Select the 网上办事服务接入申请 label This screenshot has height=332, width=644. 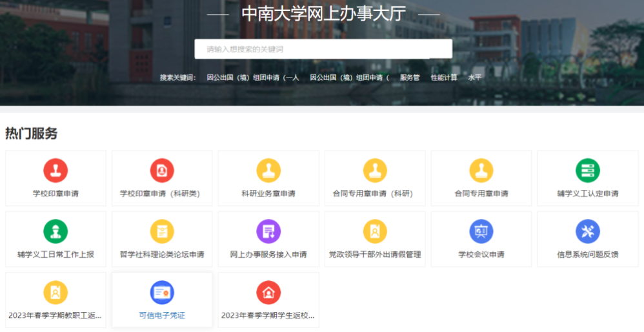tap(268, 254)
